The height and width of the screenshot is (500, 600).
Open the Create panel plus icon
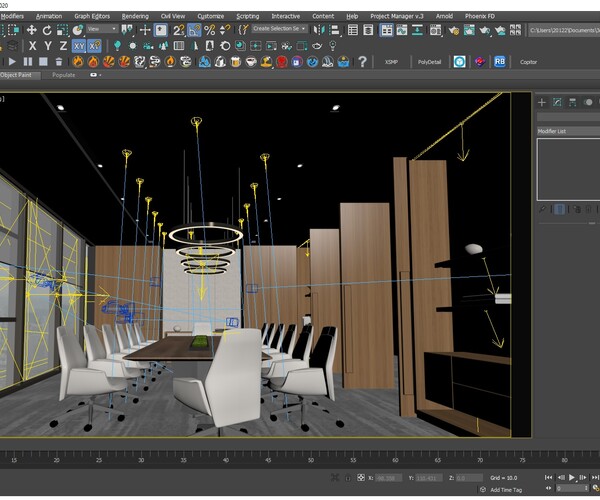pos(542,102)
